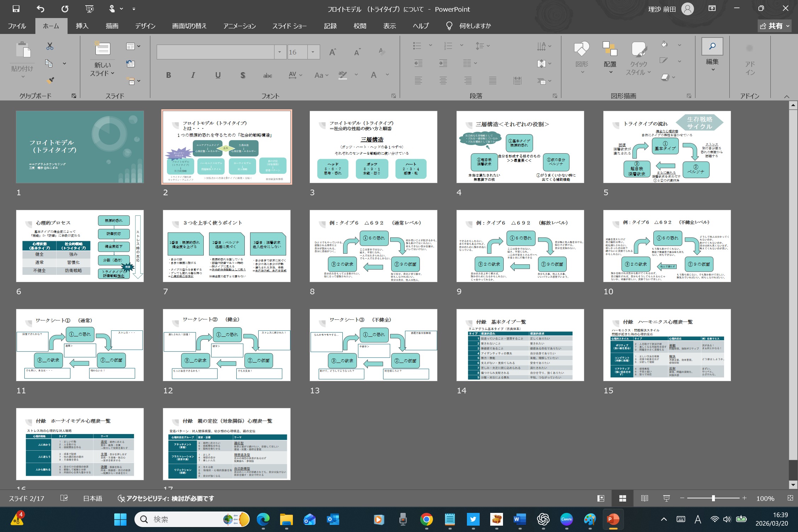Click the zoom slider handle
The width and height of the screenshot is (798, 532).
[713, 498]
